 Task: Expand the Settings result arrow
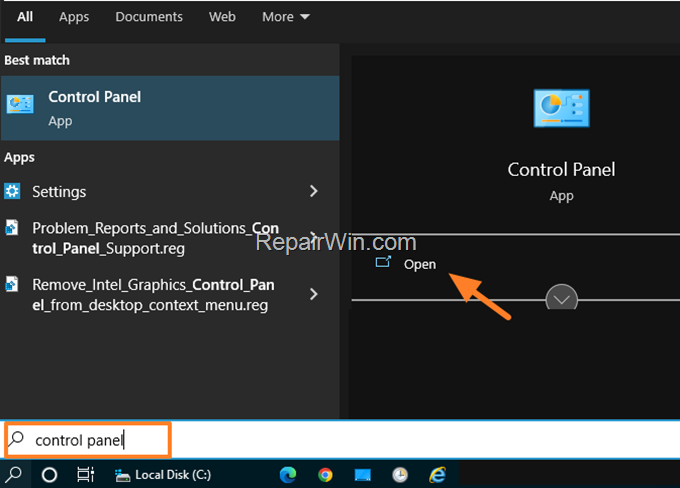coord(314,191)
